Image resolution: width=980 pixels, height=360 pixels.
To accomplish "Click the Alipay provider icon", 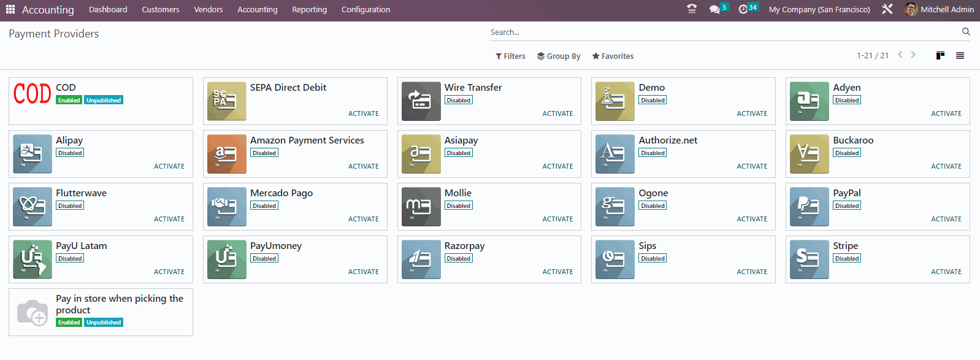I will point(33,154).
